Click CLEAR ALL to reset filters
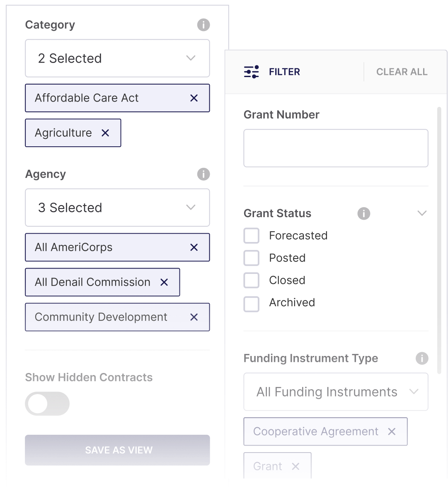 point(402,72)
